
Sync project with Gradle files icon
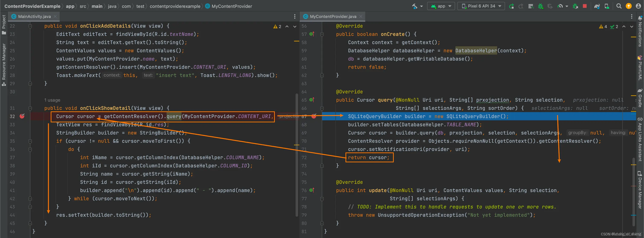(x=597, y=6)
